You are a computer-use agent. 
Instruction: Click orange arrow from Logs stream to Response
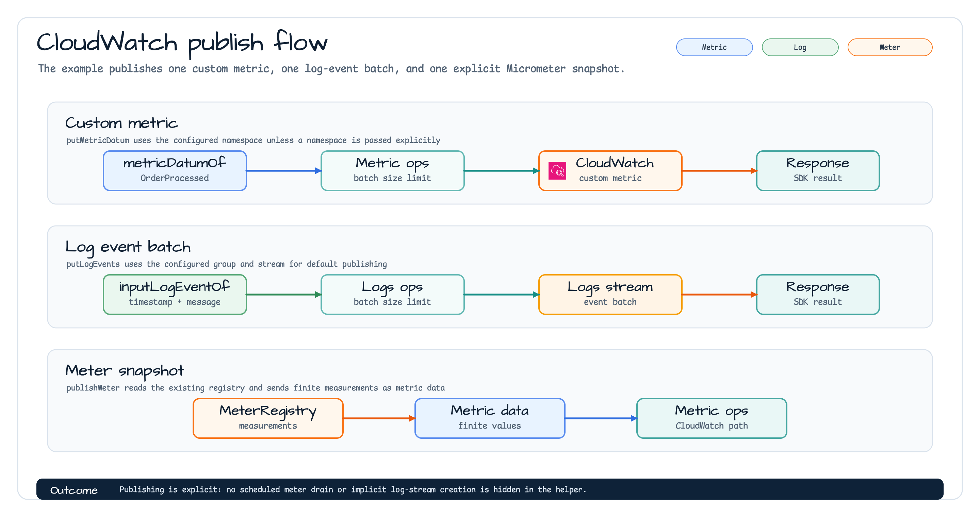tap(719, 295)
